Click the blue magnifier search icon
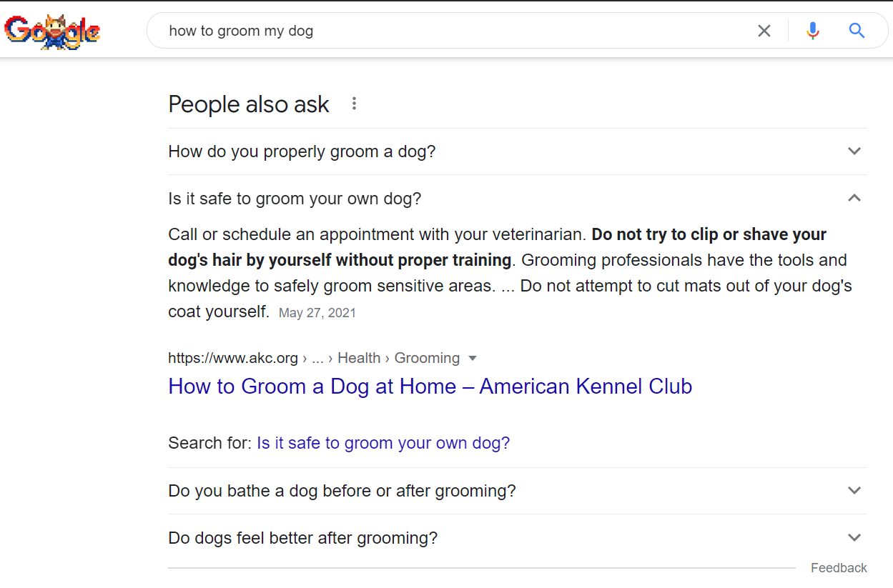This screenshot has width=893, height=588. (x=857, y=31)
